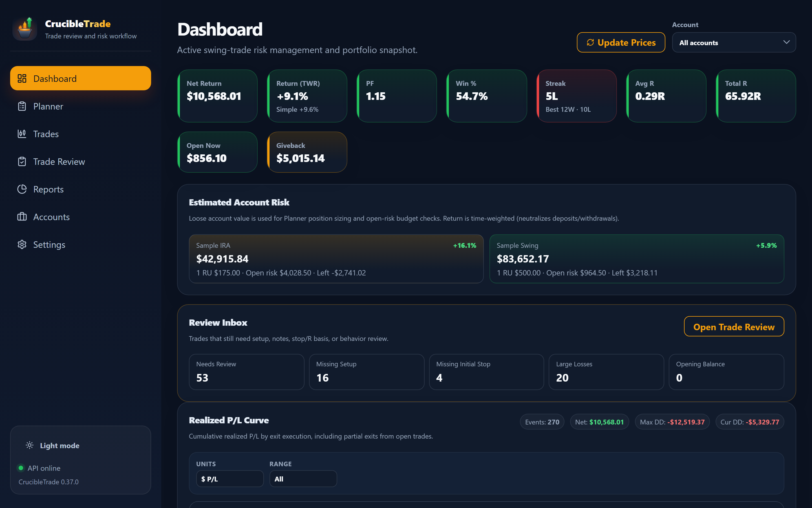
Task: Switch to the Reports page
Action: (81, 189)
